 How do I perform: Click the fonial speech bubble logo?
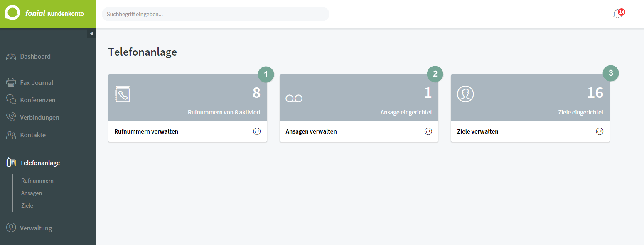[12, 13]
